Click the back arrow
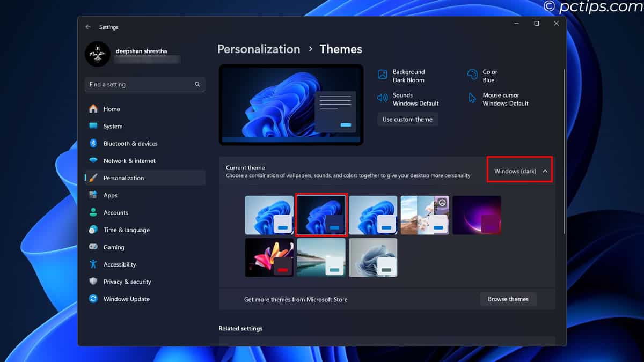644x362 pixels. tap(87, 27)
